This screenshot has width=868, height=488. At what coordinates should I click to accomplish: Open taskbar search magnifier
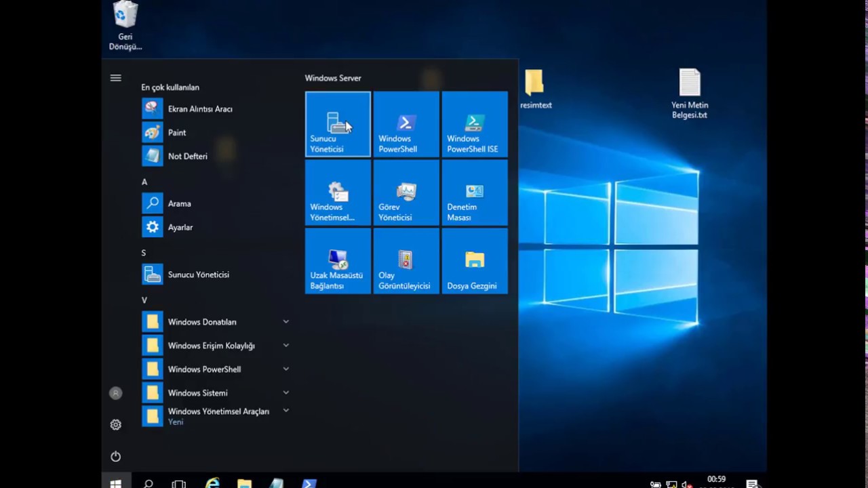point(148,483)
